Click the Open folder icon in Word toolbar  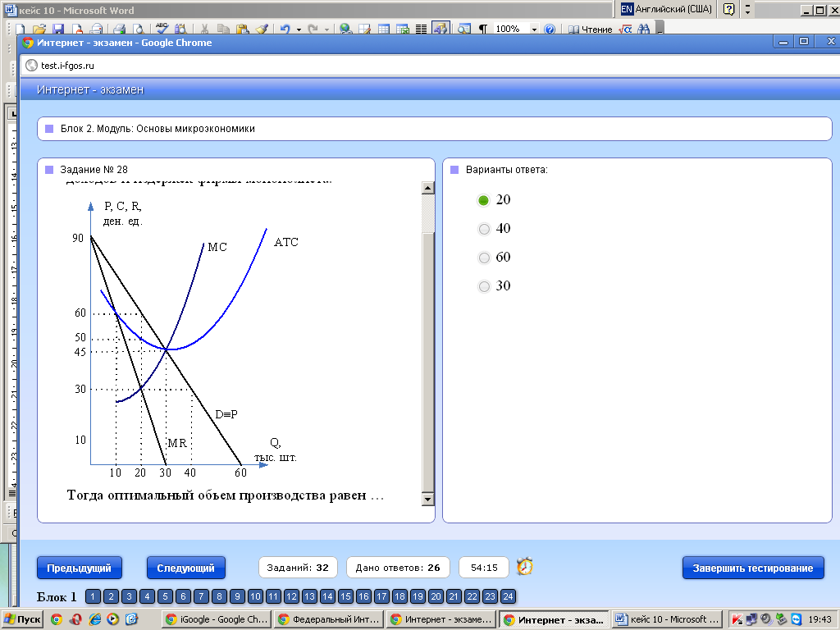pos(39,29)
